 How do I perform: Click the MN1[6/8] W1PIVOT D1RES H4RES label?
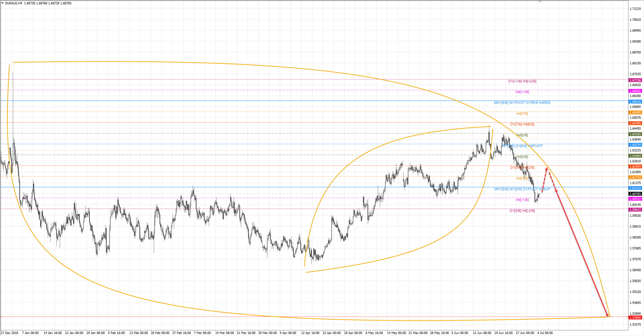click(x=522, y=103)
